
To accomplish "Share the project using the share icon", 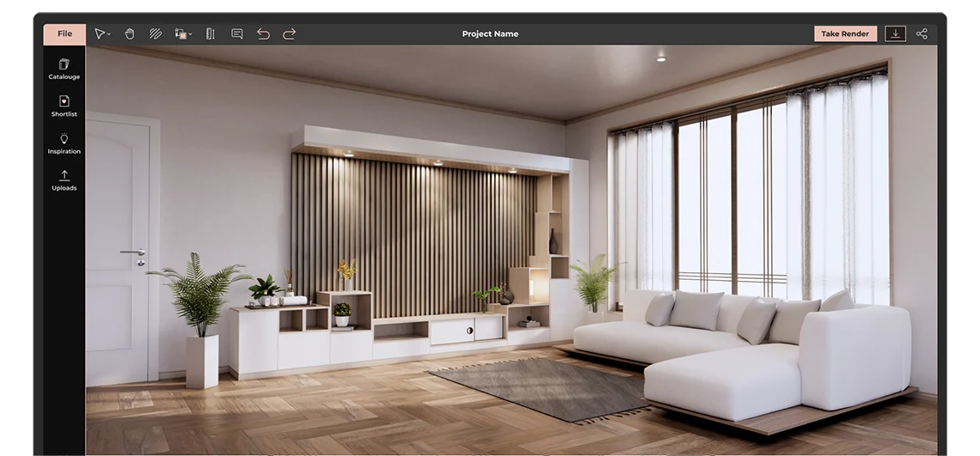I will pos(922,34).
